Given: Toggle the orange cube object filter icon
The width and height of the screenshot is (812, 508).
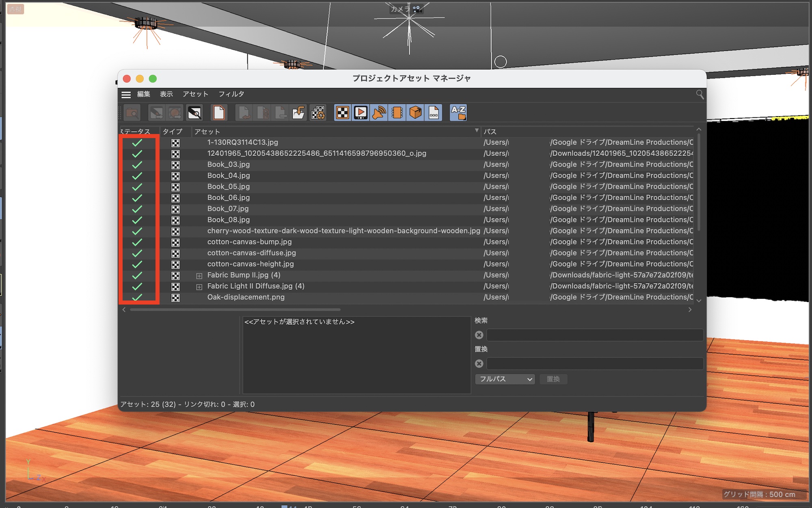Looking at the screenshot, I should coord(415,112).
